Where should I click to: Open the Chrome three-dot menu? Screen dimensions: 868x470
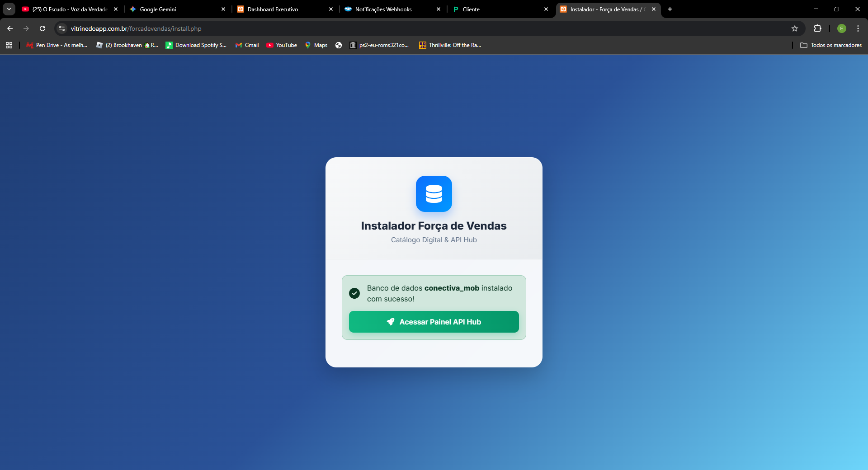tap(858, 28)
